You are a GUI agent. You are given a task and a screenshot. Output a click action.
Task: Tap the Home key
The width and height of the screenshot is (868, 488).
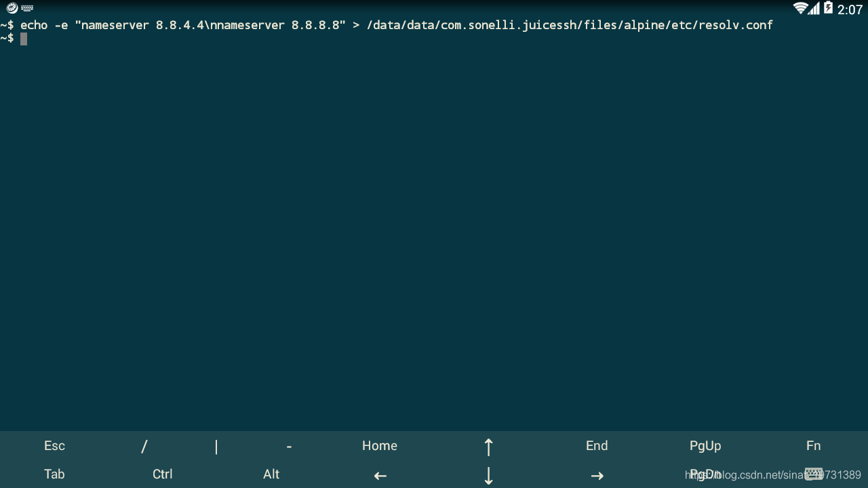pyautogui.click(x=380, y=446)
